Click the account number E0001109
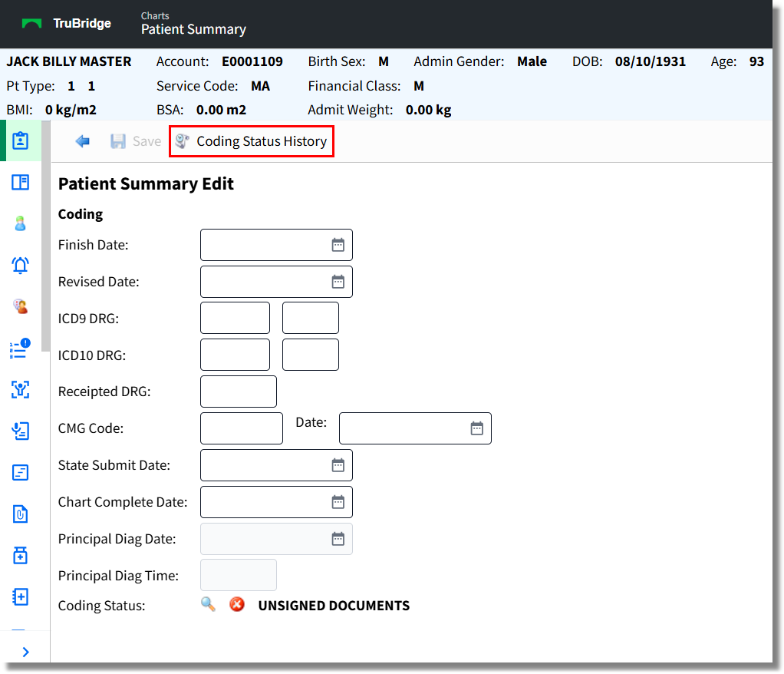 252,61
